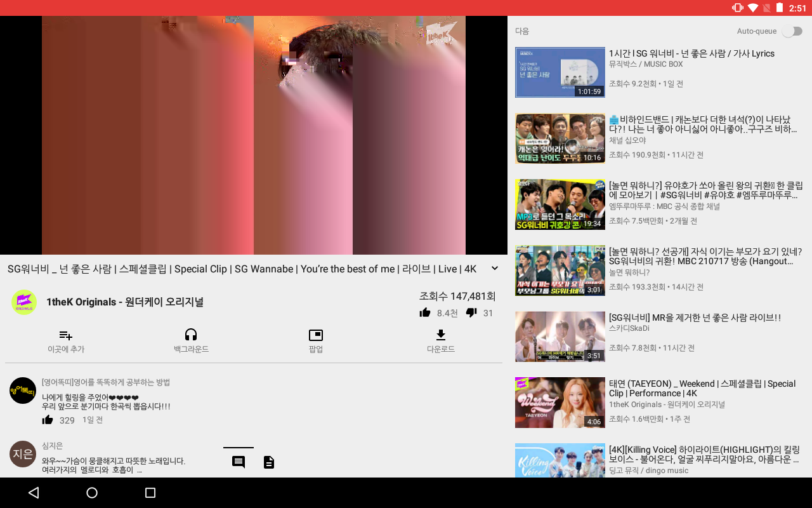Tap the headphones background play icon
812x508 pixels.
coord(191,335)
